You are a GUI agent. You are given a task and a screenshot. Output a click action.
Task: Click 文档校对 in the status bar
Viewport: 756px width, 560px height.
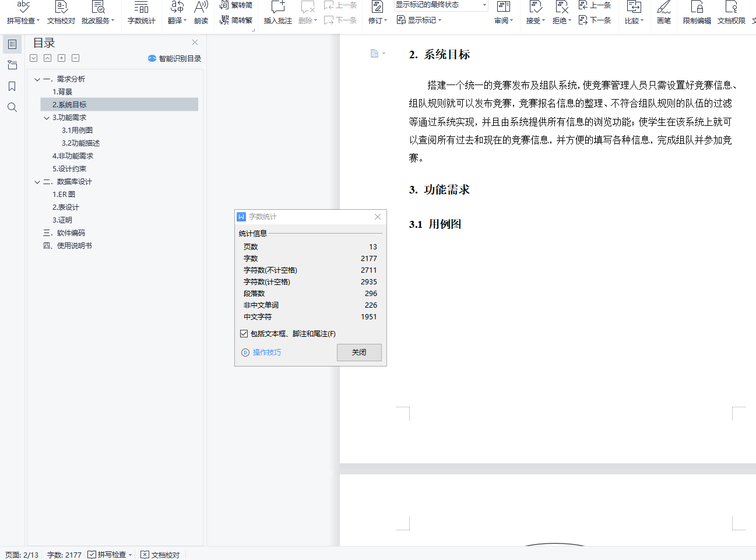(x=160, y=555)
